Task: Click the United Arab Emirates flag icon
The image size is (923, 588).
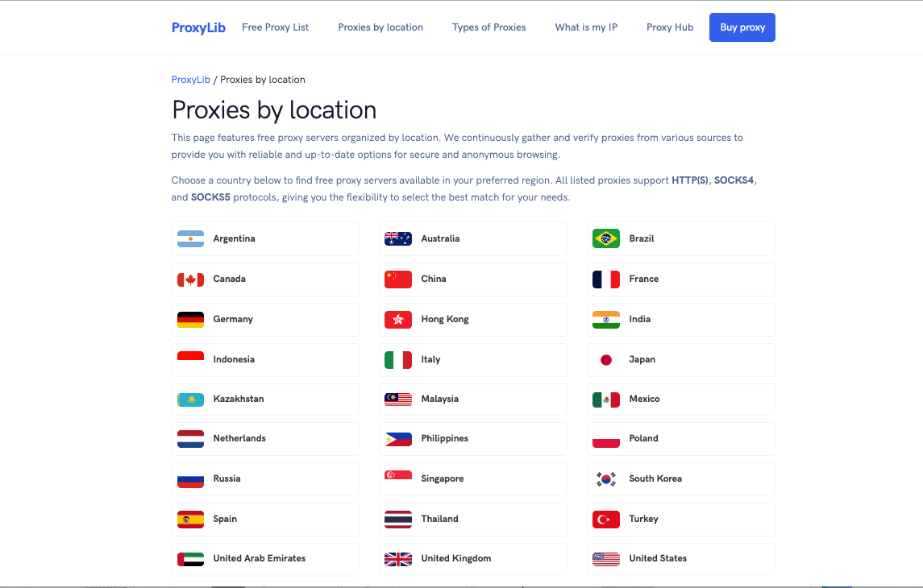Action: [191, 559]
